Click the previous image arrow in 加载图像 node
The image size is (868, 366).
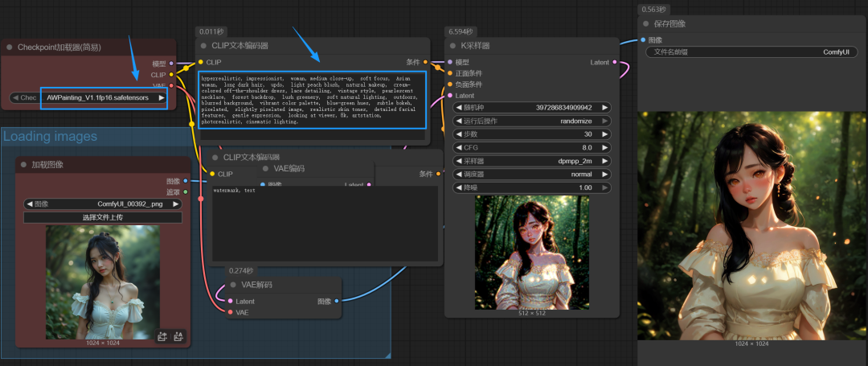[30, 204]
